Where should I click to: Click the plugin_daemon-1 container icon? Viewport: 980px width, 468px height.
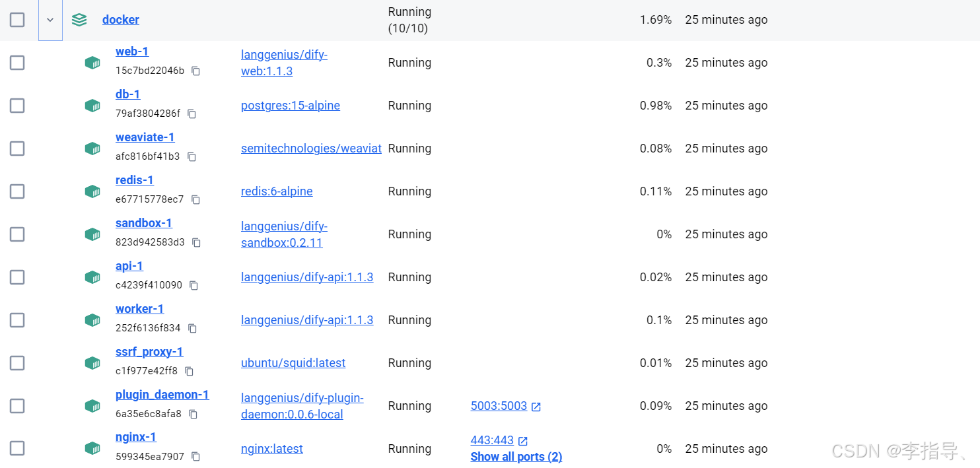pyautogui.click(x=92, y=406)
